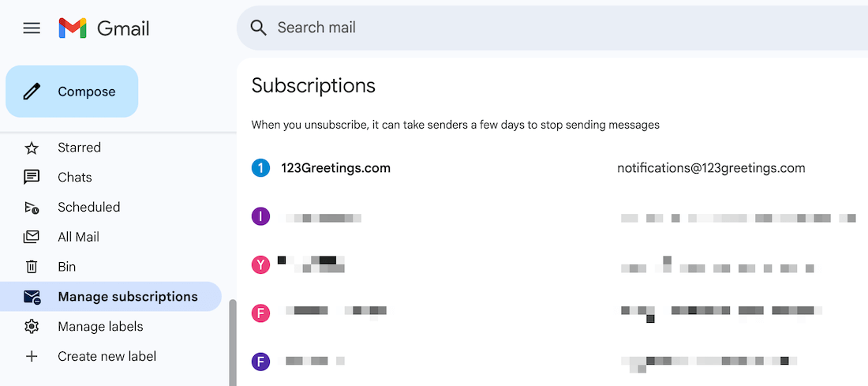Select Manage subscriptions in sidebar
The image size is (868, 386).
tap(127, 297)
